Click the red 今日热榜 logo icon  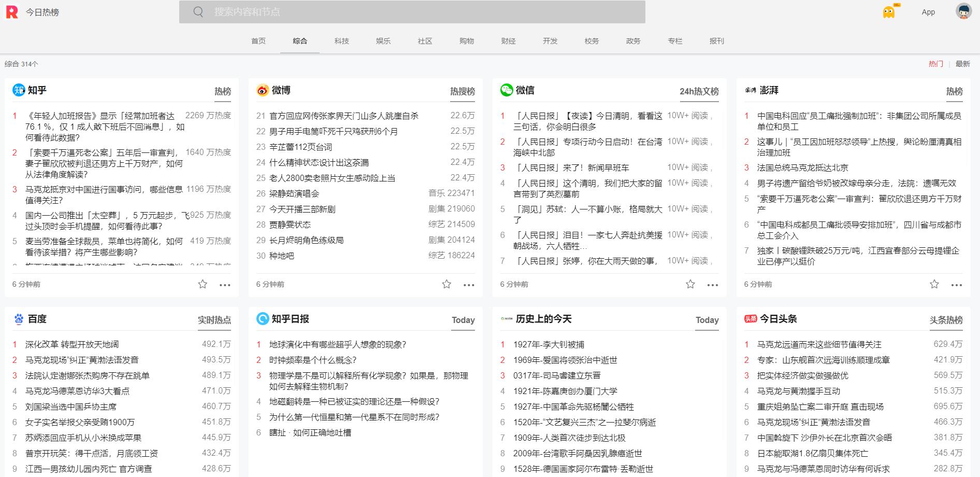[x=12, y=12]
